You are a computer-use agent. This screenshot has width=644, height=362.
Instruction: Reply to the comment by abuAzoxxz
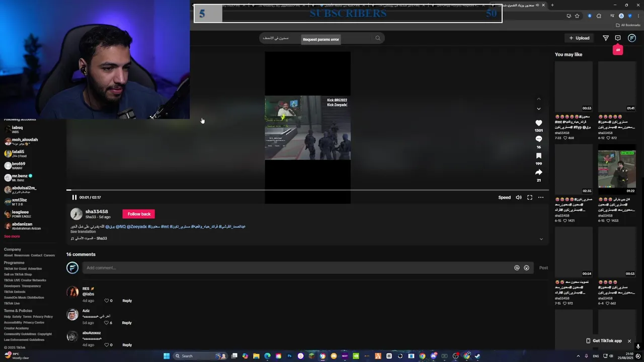pos(127,345)
